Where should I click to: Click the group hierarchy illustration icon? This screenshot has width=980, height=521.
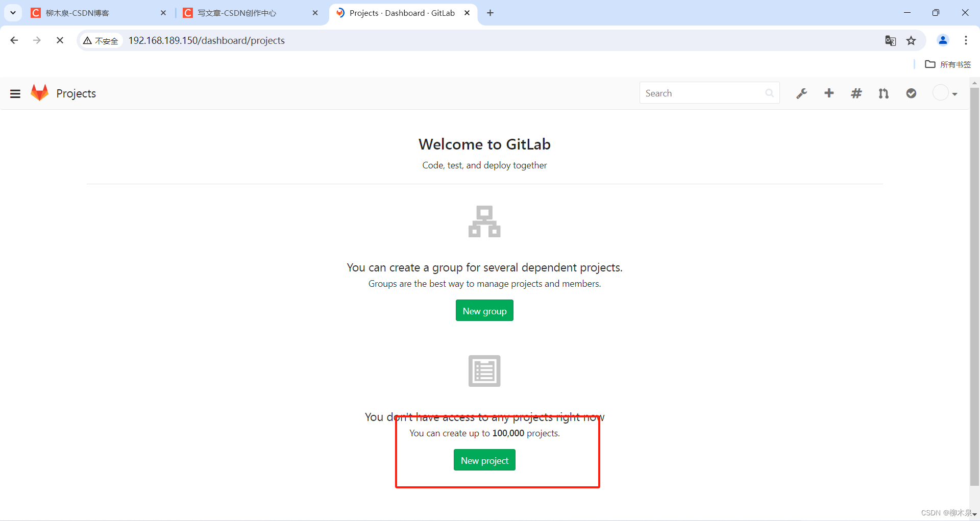tap(484, 221)
